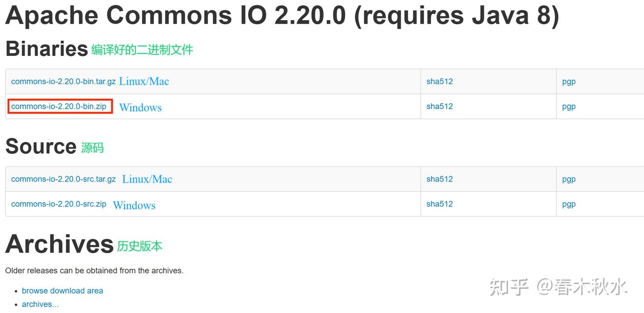
Task: Click the Windows label beside commons-io-2.20.0-src.zip
Action: [x=134, y=205]
